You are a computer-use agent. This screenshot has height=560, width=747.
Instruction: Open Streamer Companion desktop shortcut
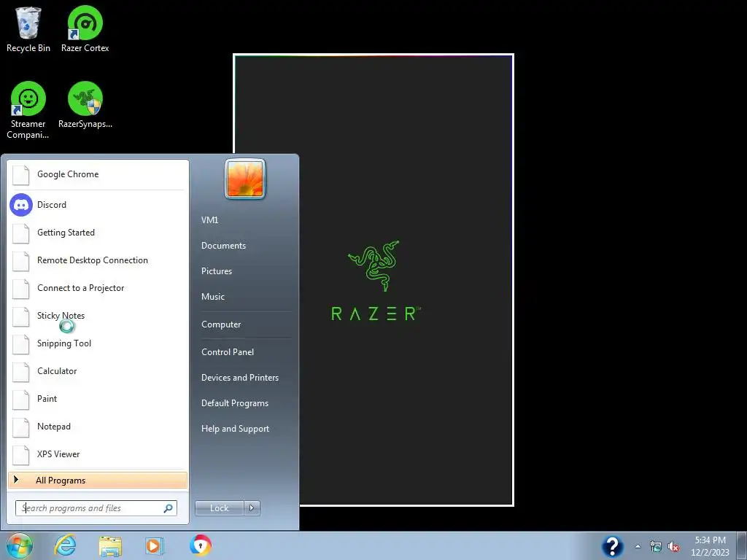click(28, 111)
